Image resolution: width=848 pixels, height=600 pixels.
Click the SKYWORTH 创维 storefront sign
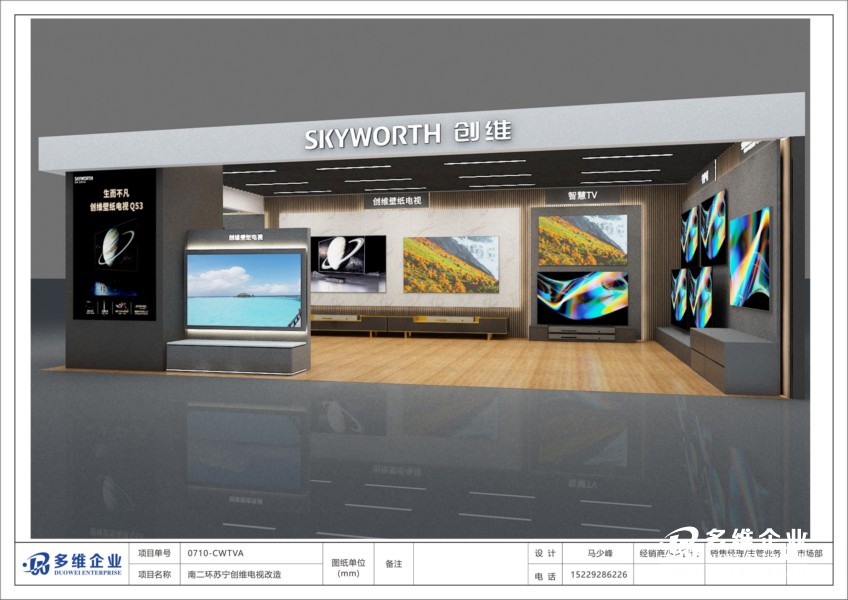[408, 134]
